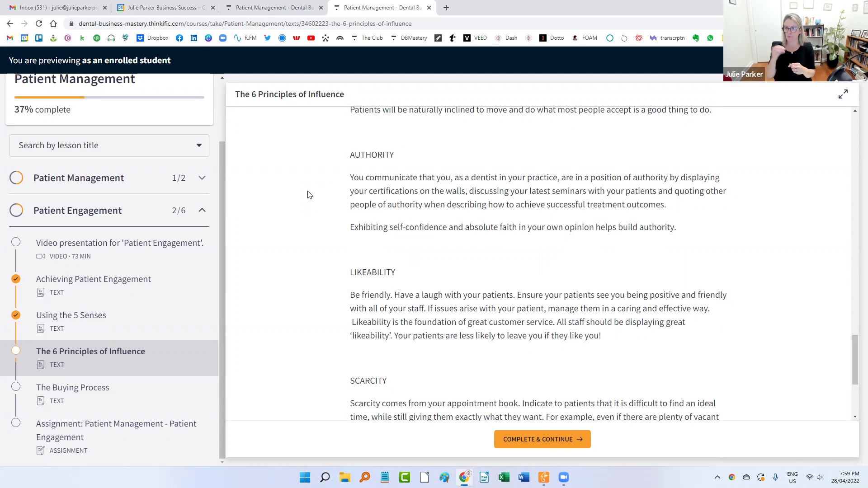Click the lesson content vertical scrollbar
Screen dimensions: 868x488
click(x=854, y=359)
